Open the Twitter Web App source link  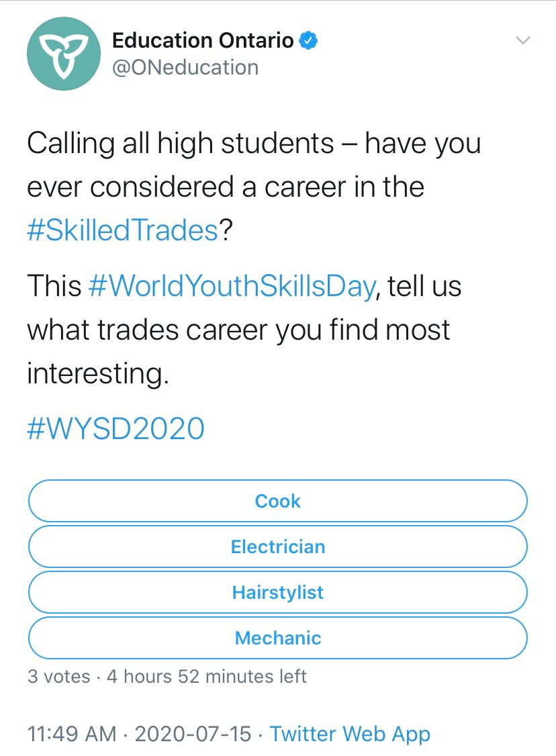pyautogui.click(x=350, y=733)
